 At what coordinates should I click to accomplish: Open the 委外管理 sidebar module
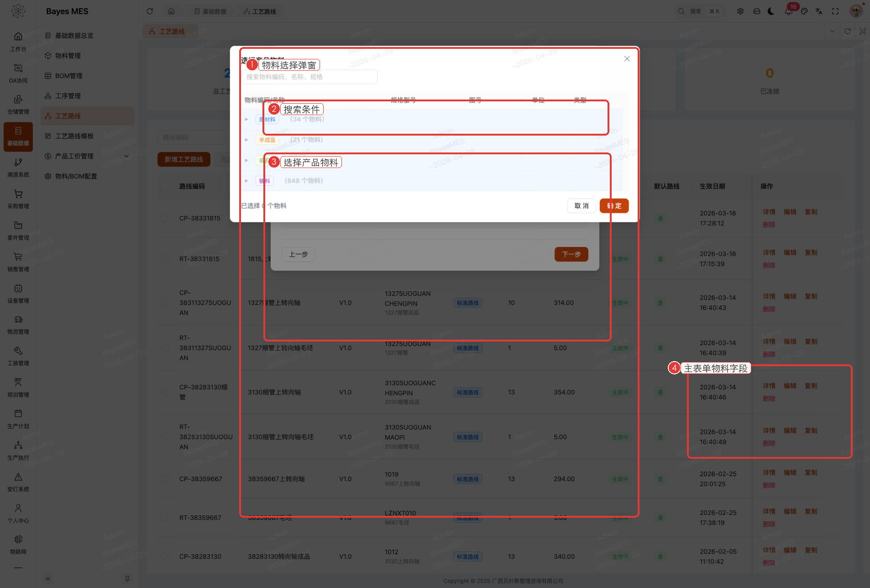18,231
